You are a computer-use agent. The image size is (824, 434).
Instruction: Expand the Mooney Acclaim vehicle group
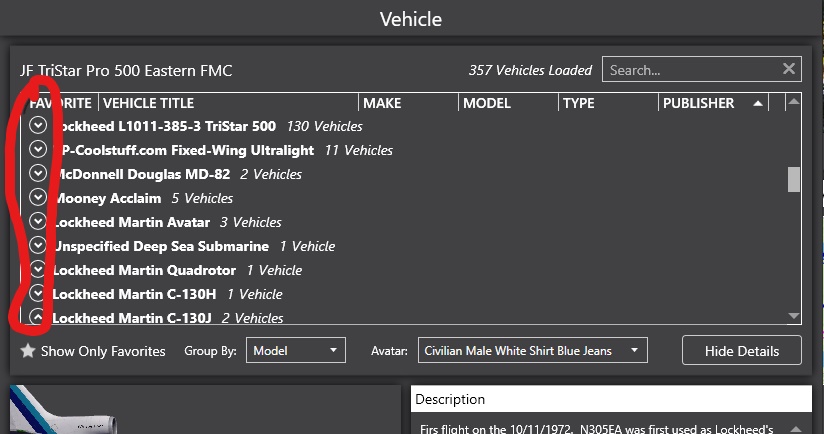click(x=38, y=198)
